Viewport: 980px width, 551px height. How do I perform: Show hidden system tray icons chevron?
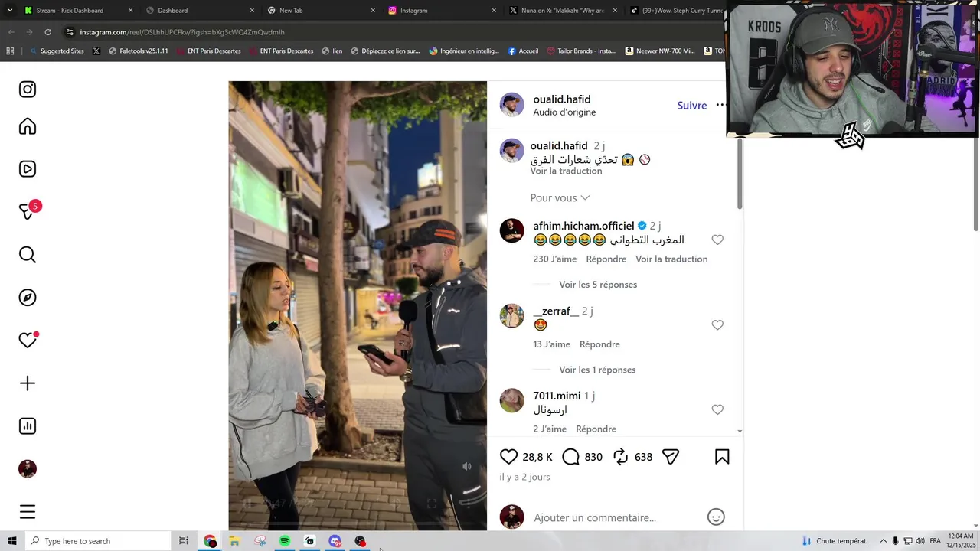pyautogui.click(x=883, y=541)
